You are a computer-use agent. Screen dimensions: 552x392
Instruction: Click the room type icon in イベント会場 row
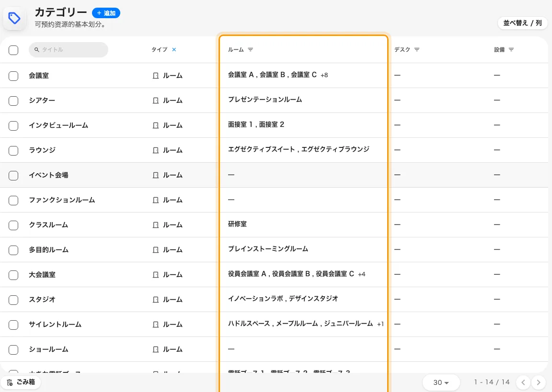click(x=156, y=175)
